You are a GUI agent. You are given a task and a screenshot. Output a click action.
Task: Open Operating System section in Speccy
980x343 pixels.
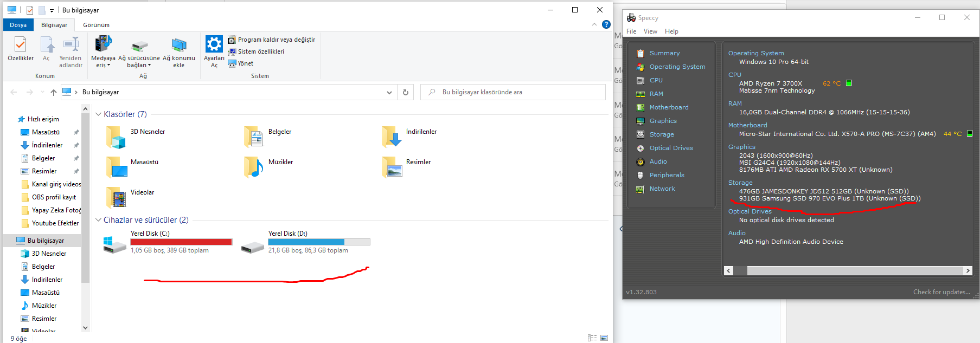(x=677, y=67)
